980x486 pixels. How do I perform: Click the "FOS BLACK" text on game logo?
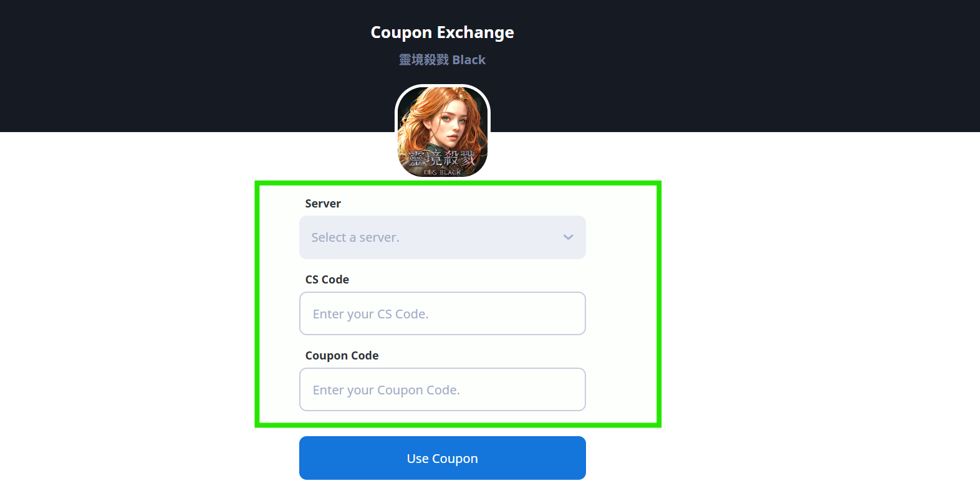(442, 172)
